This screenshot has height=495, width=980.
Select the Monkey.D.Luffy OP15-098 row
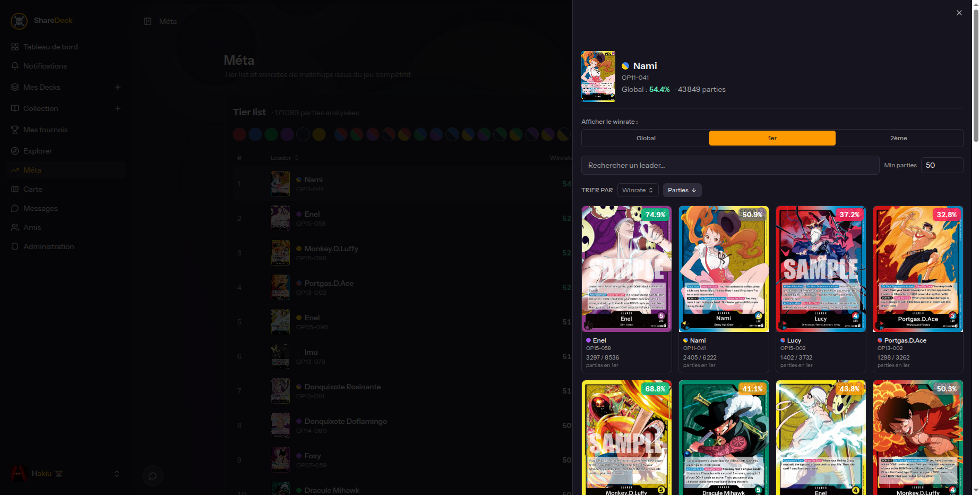click(x=402, y=253)
